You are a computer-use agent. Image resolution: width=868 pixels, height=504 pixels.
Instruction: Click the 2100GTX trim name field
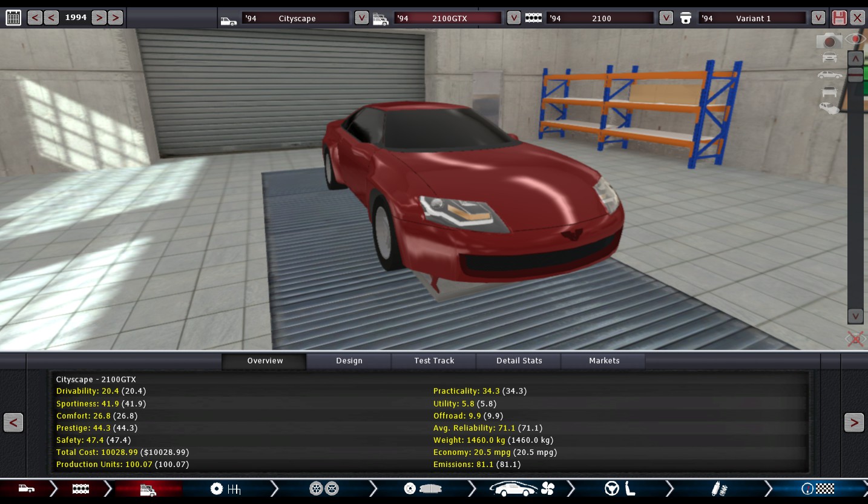click(448, 18)
